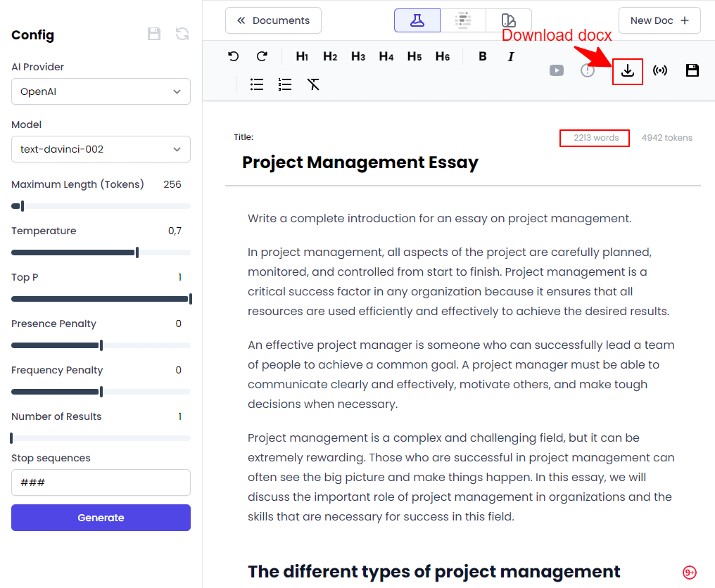Image resolution: width=715 pixels, height=588 pixels.
Task: Click the undo arrow in toolbar
Action: 234,56
